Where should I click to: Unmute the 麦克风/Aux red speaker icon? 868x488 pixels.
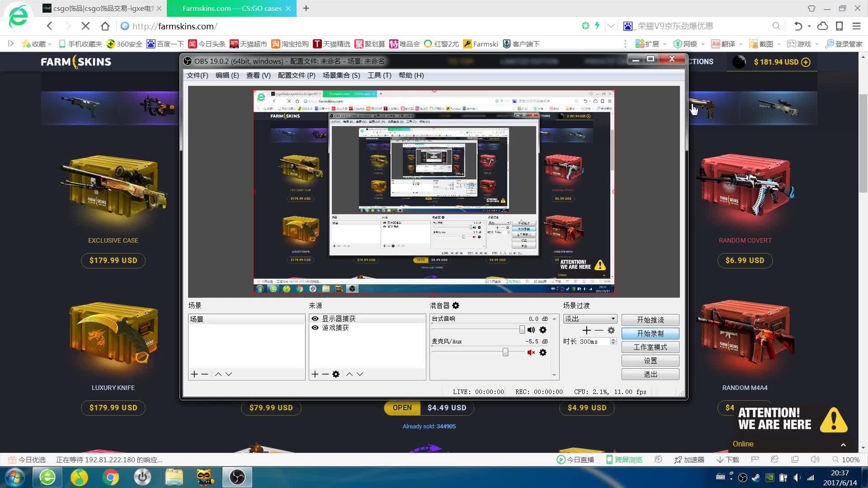click(x=531, y=352)
